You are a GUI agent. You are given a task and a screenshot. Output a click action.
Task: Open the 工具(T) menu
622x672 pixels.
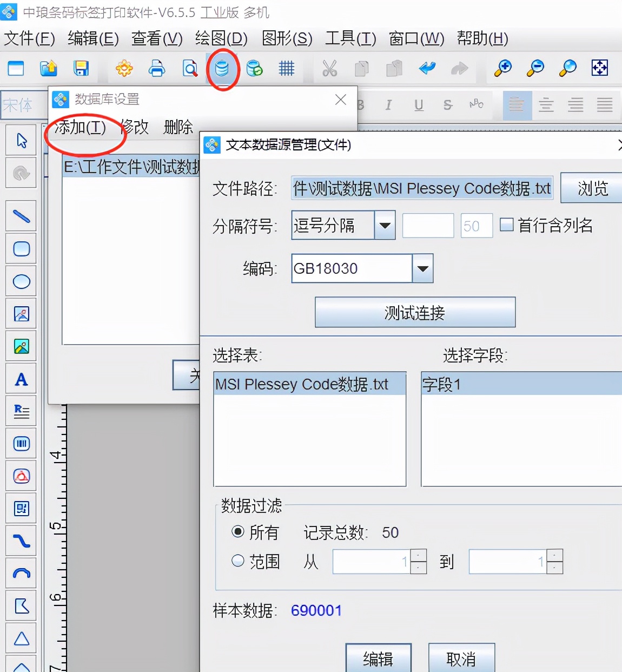click(x=349, y=38)
